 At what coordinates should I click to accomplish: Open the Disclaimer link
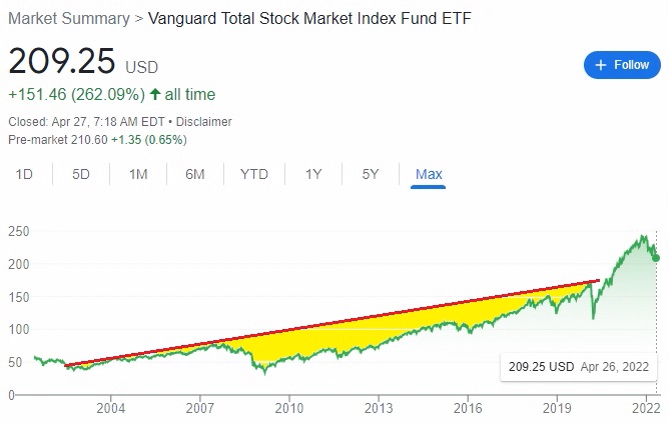(206, 122)
